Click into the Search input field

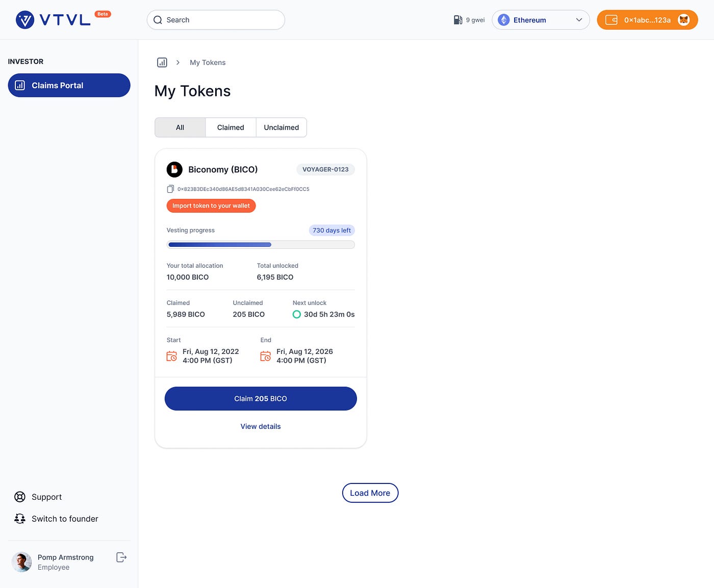[216, 20]
